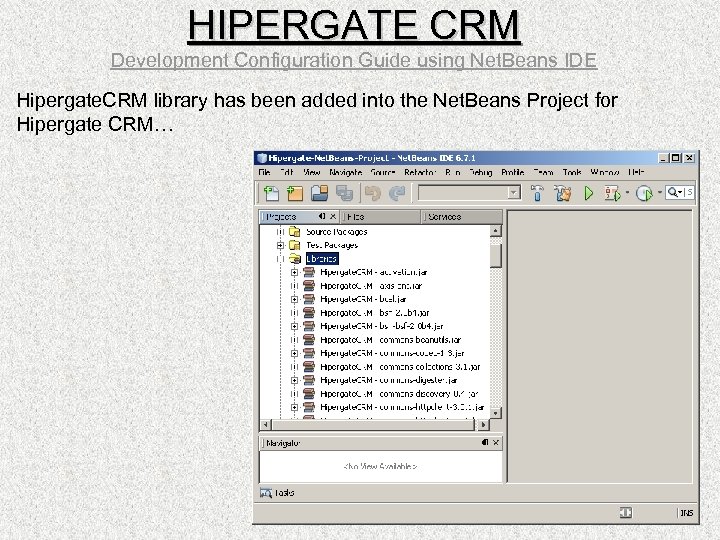This screenshot has height=540, width=720.
Task: Click the Test Packages folder icon
Action: [295, 245]
